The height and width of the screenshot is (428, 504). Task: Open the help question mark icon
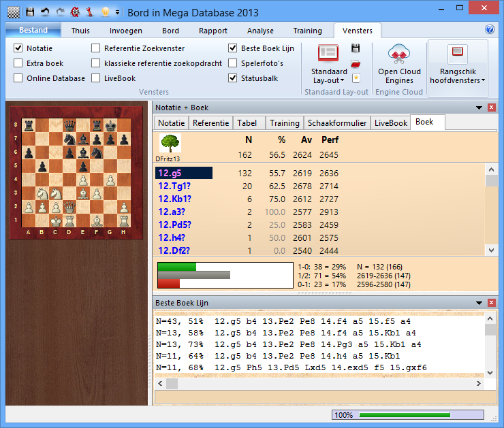click(490, 29)
